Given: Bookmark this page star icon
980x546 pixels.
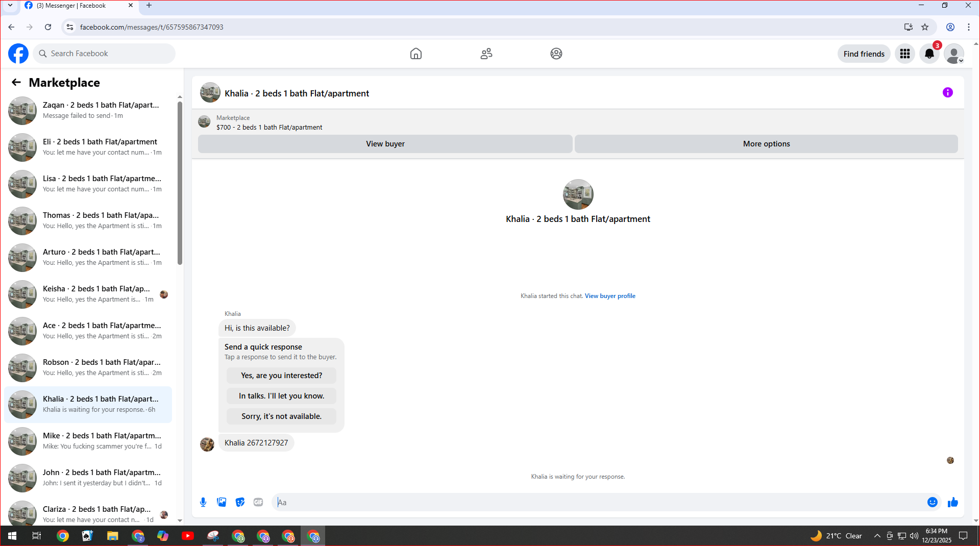Looking at the screenshot, I should tap(925, 27).
